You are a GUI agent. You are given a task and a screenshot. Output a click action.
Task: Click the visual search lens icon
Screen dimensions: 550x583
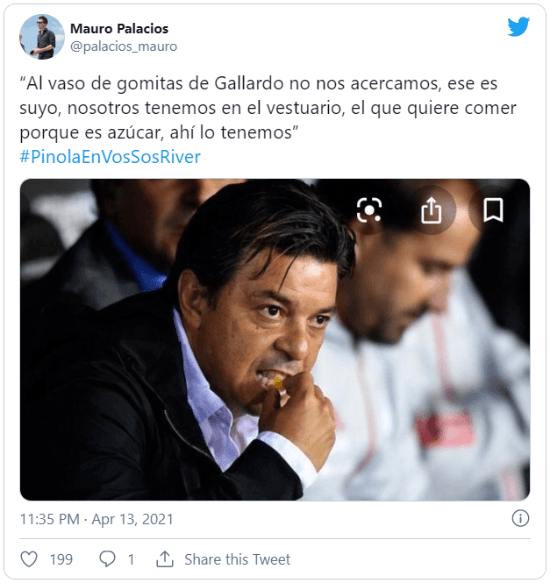point(369,210)
